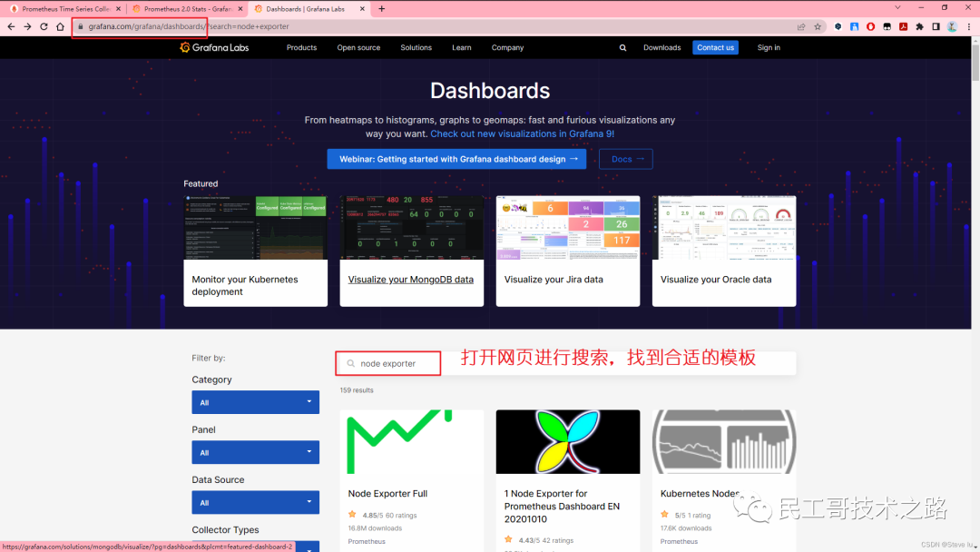The height and width of the screenshot is (552, 980).
Task: Open Visualize your Oracle data card
Action: [x=724, y=251]
